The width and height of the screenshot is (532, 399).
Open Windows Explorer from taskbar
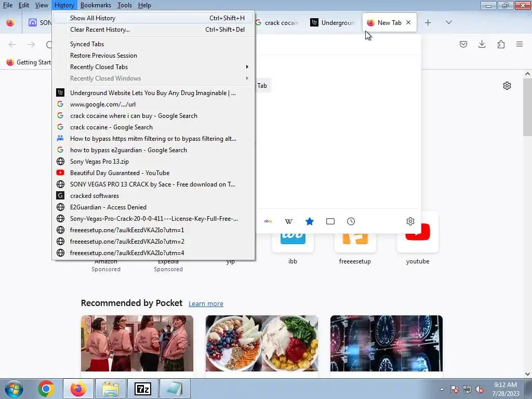point(111,389)
